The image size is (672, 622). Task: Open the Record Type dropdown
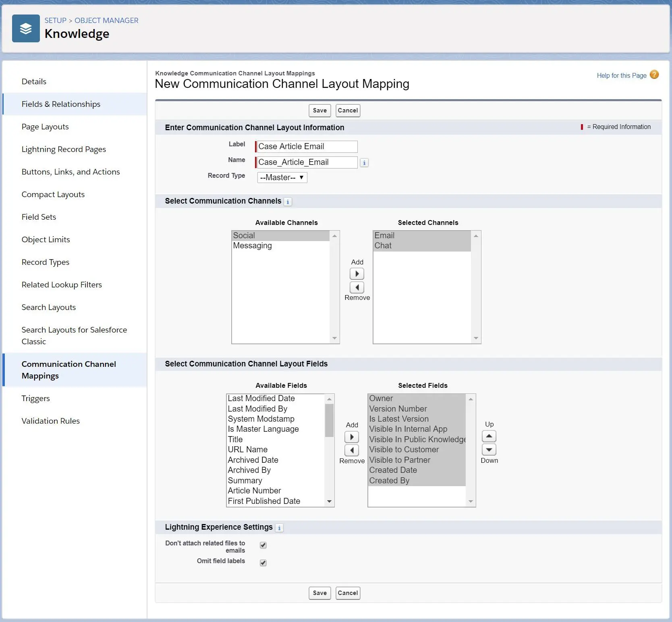click(x=282, y=177)
